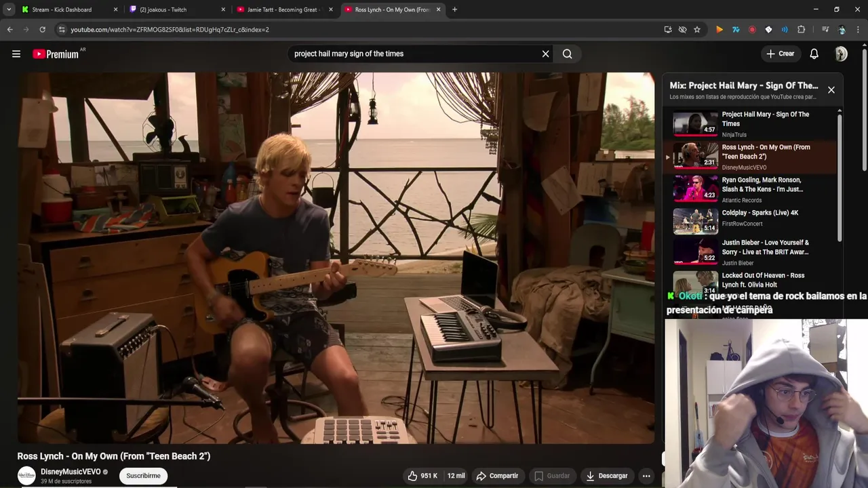The height and width of the screenshot is (488, 868).
Task: Click the crossed-out eye icon in address bar
Action: (682, 30)
